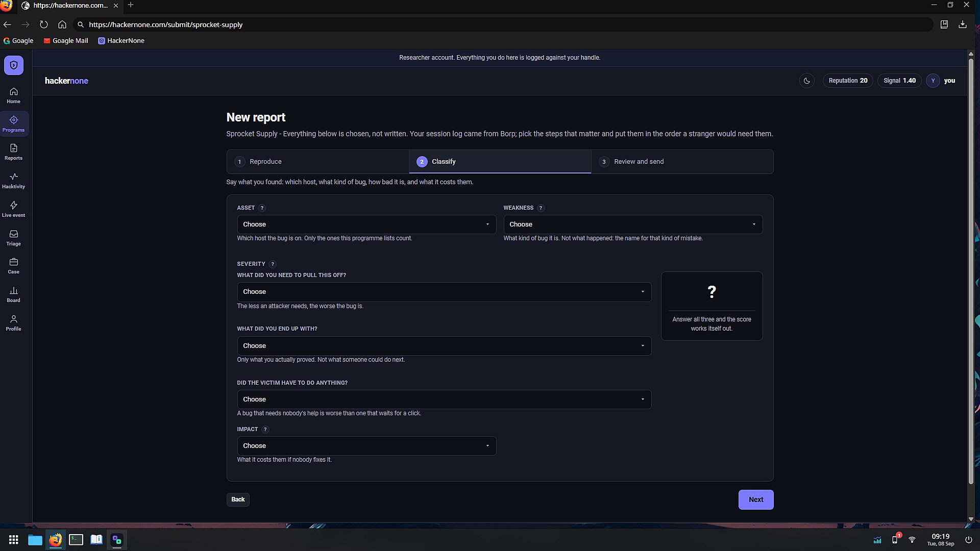Open the Triage inbox icon

coord(14,238)
